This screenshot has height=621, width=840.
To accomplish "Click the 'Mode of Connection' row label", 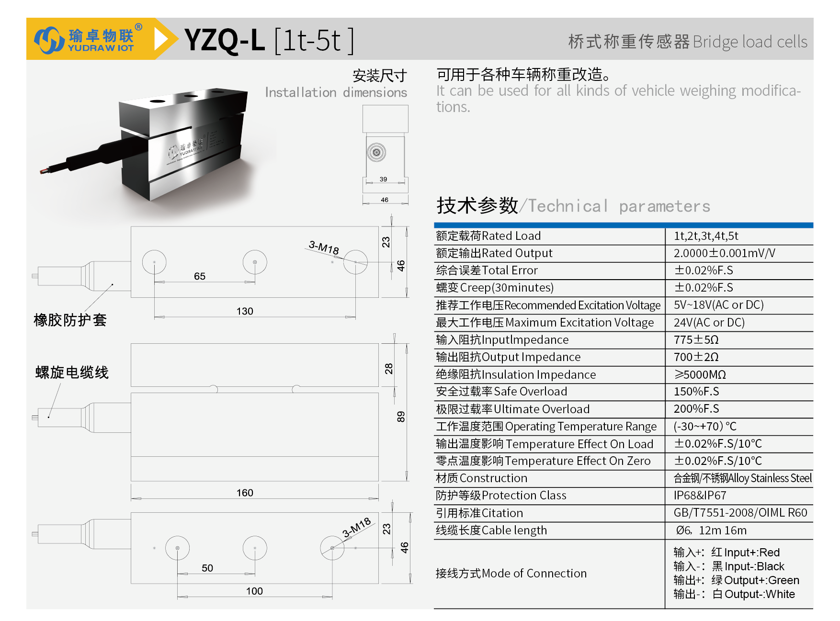I will click(x=511, y=573).
